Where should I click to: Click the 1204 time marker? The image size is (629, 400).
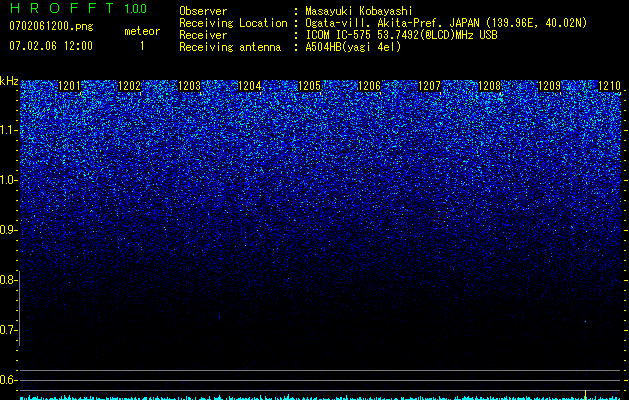(x=250, y=86)
